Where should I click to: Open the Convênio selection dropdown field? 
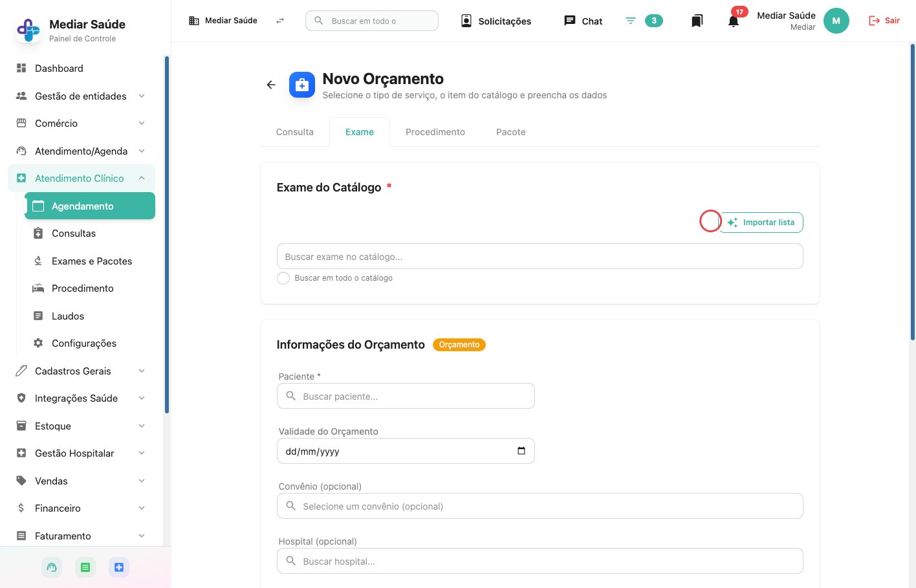(x=540, y=506)
